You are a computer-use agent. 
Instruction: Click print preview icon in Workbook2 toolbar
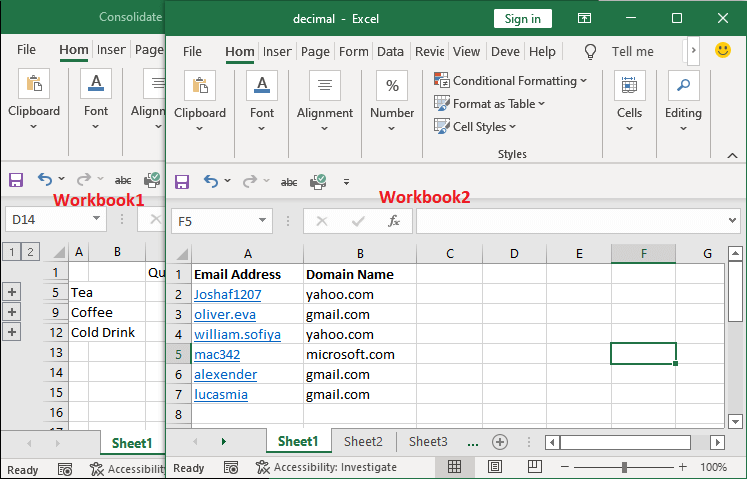[318, 182]
